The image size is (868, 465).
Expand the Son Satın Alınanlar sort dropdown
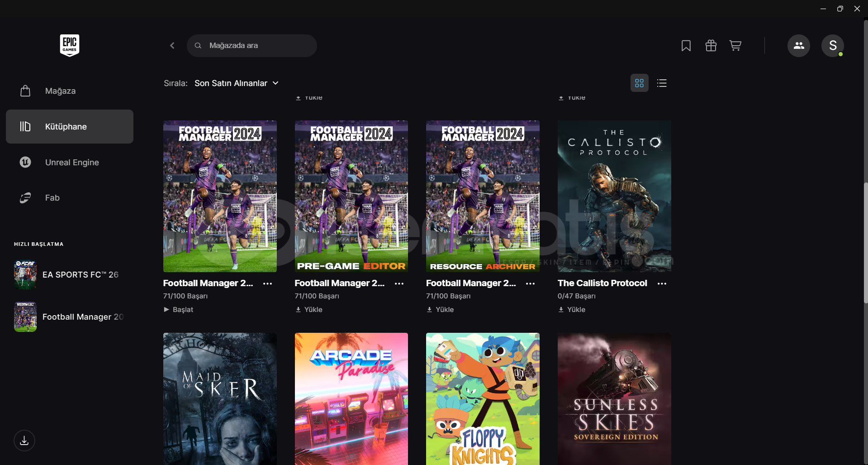pos(237,83)
